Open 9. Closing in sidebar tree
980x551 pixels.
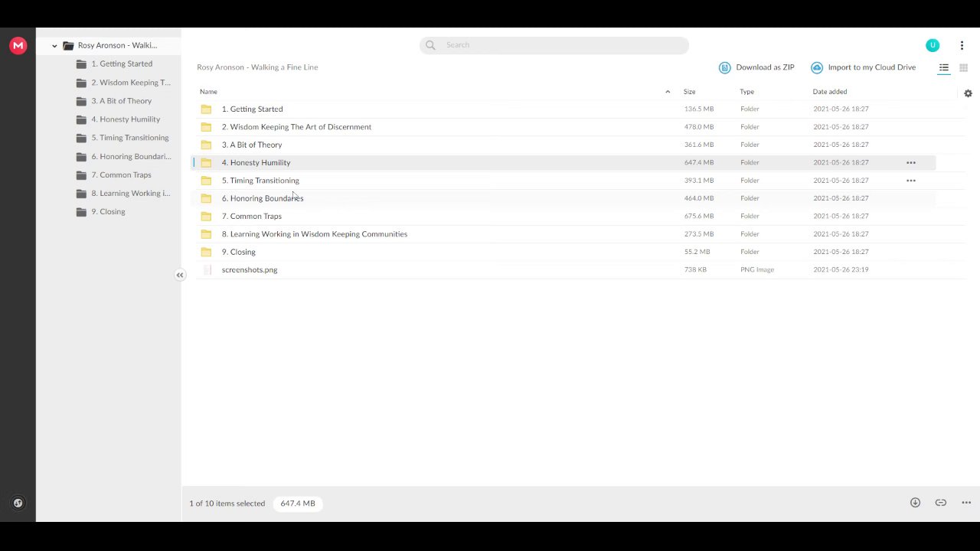pyautogui.click(x=100, y=212)
